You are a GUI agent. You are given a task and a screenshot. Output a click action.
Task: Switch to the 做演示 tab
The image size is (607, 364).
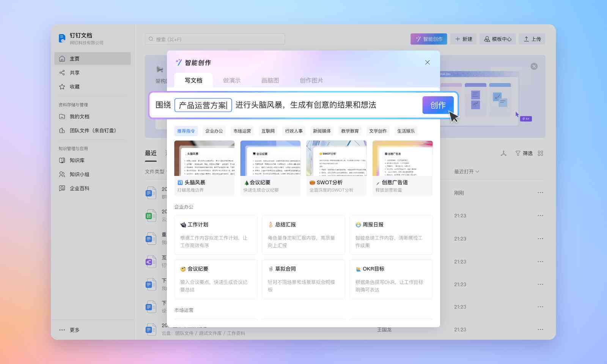[232, 80]
